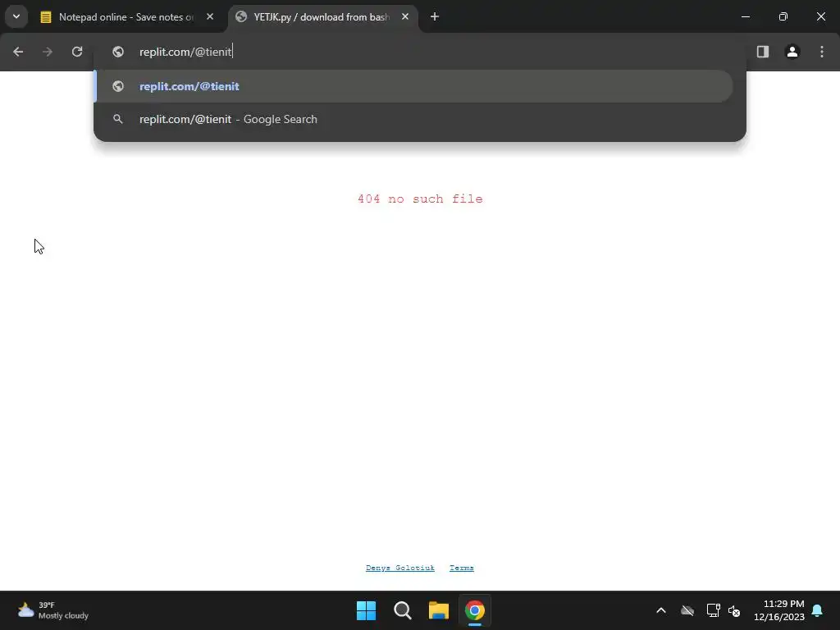Open the Windows Start menu
Screen dimensions: 840x630
click(367, 610)
